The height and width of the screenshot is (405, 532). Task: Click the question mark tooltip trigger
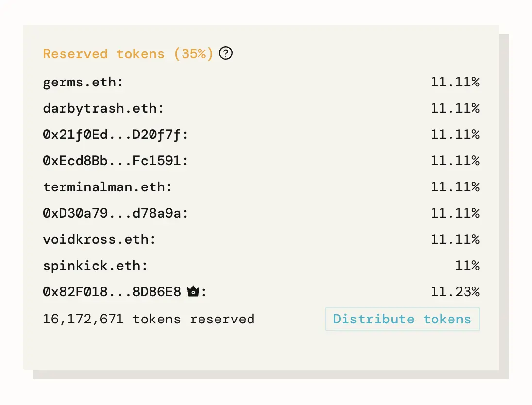226,53
